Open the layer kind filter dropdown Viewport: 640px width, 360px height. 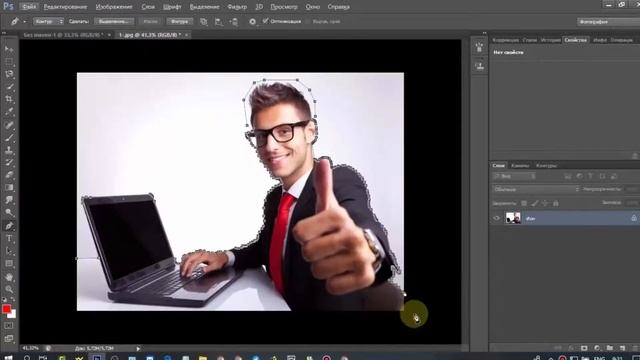pyautogui.click(x=514, y=176)
